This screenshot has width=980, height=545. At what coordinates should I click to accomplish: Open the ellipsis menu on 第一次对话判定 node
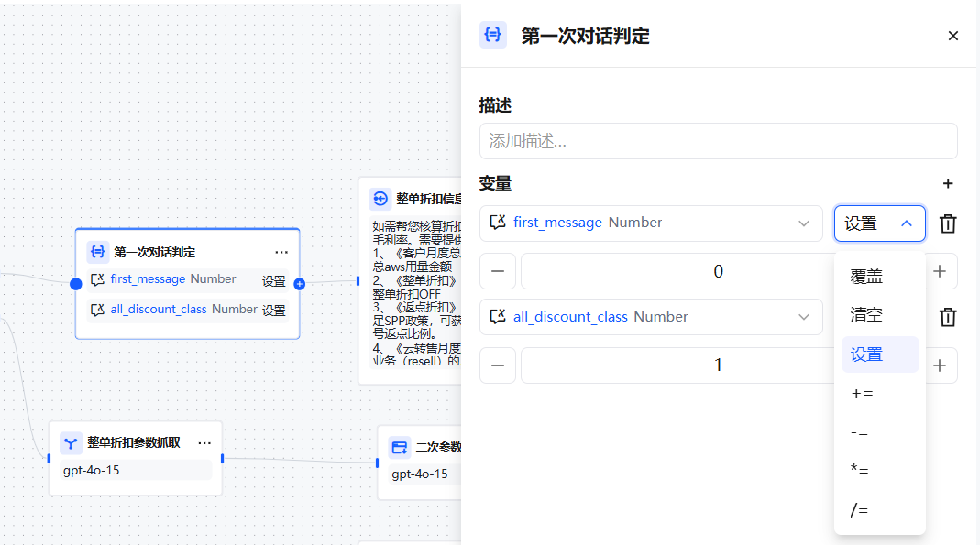point(281,251)
